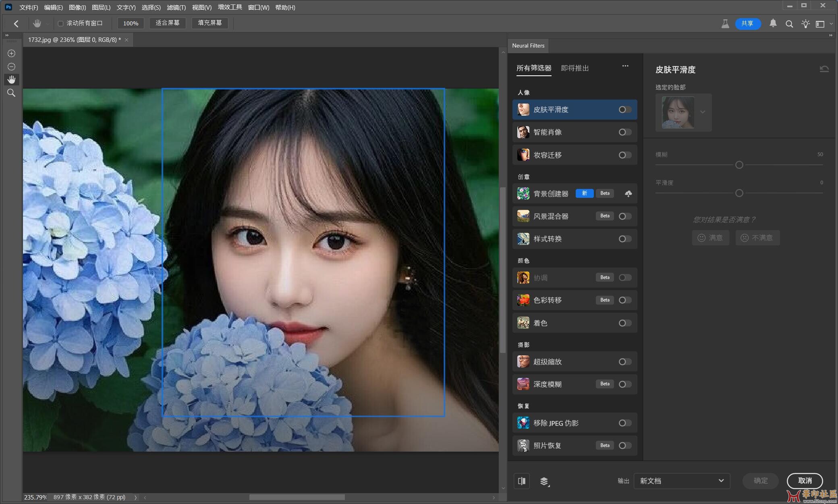Viewport: 838px width, 504px height.
Task: Enable the 滚动所有窗口 checkbox
Action: pyautogui.click(x=60, y=23)
